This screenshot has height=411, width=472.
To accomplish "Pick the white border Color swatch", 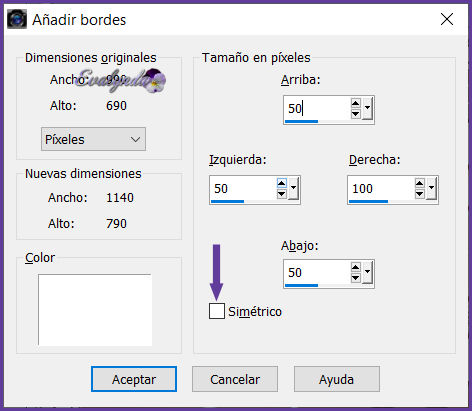I will [95, 310].
